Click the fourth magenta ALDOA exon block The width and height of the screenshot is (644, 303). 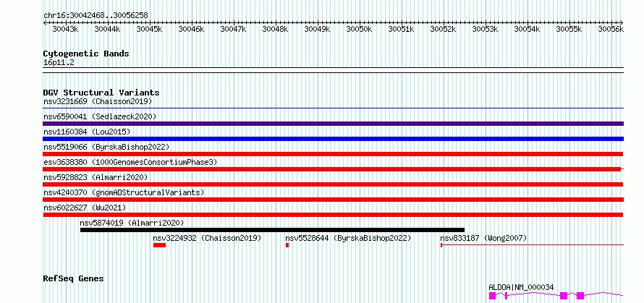pyautogui.click(x=580, y=296)
